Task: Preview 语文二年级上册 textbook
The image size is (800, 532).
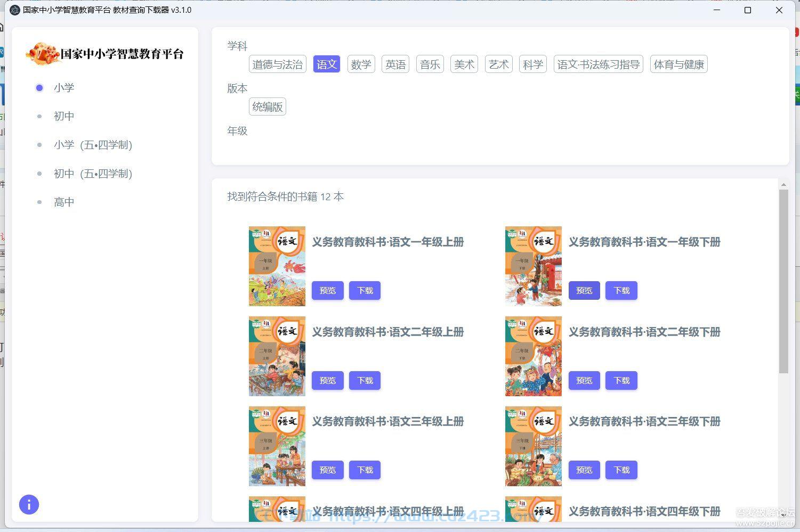Action: coord(327,380)
